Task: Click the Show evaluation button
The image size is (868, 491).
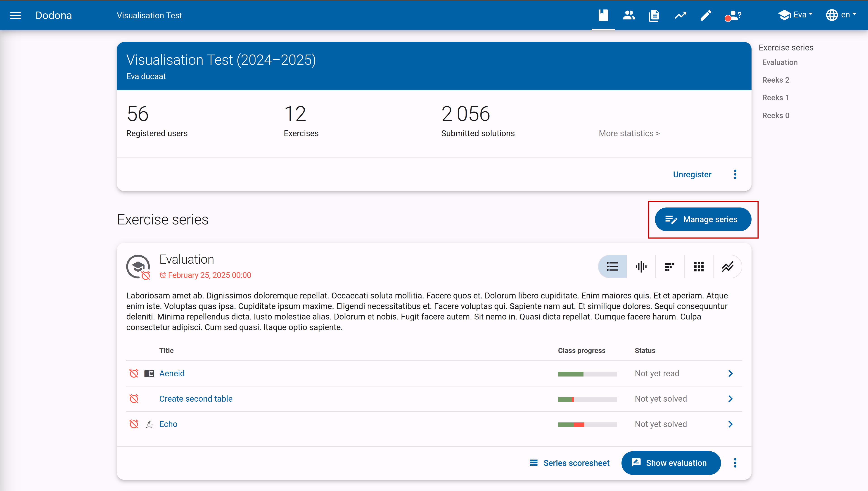Action: (671, 463)
